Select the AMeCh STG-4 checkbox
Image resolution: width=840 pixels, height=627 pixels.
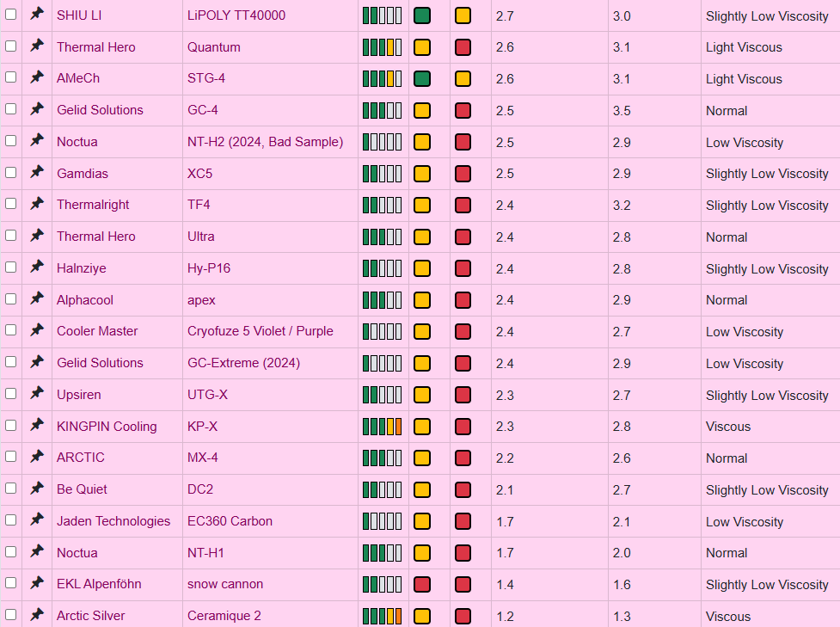point(10,77)
